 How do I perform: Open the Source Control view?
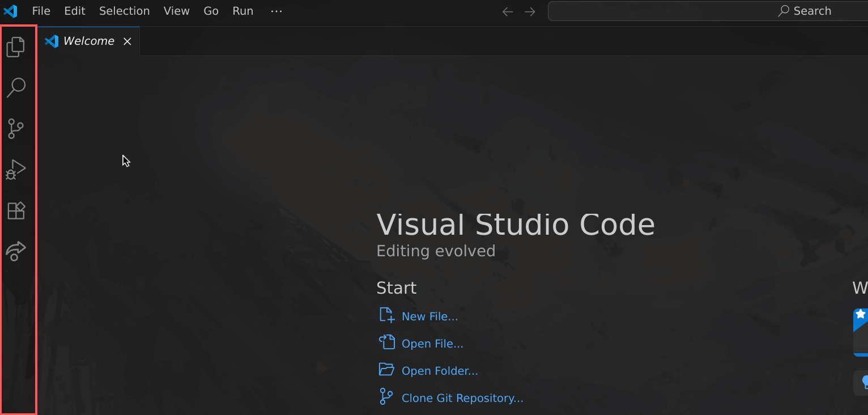[16, 129]
